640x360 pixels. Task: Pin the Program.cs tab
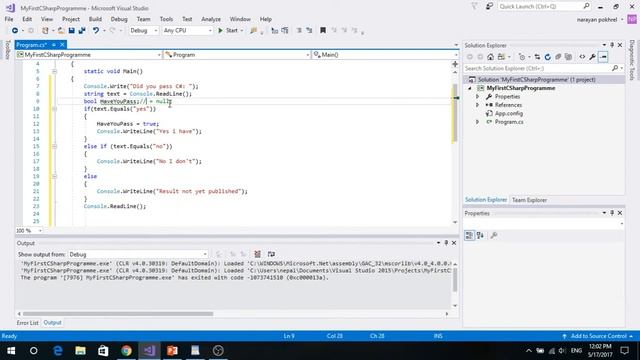[54, 44]
